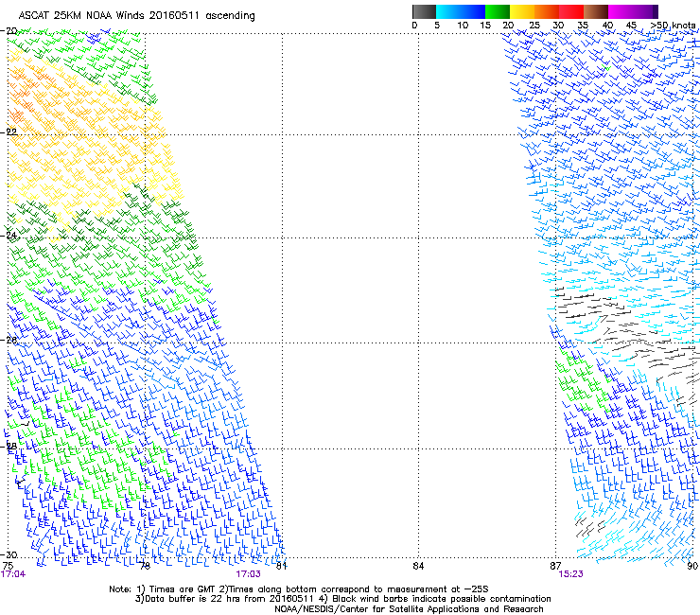700x615 pixels.
Task: Click the 87 longitude axis label
Action: click(x=555, y=566)
